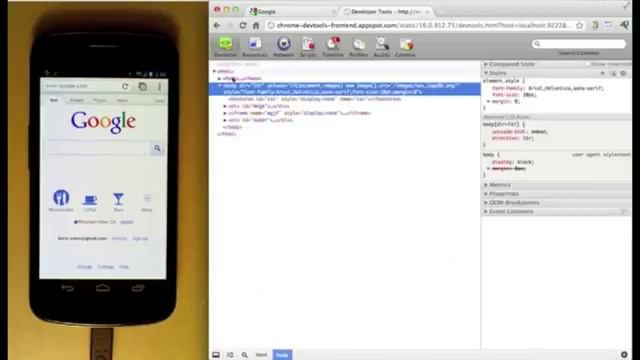Screen dimensions: 640x360
Task: Click the Search Elements field
Action: click(x=579, y=44)
